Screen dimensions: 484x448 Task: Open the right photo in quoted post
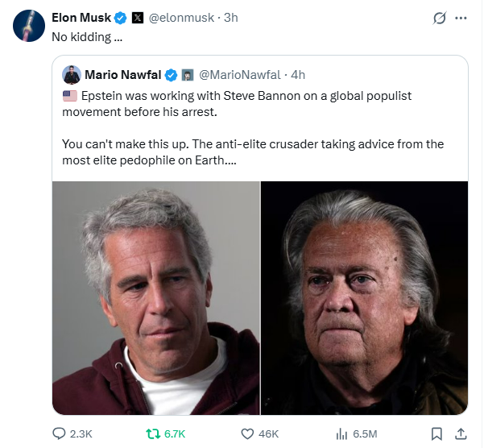pos(364,298)
